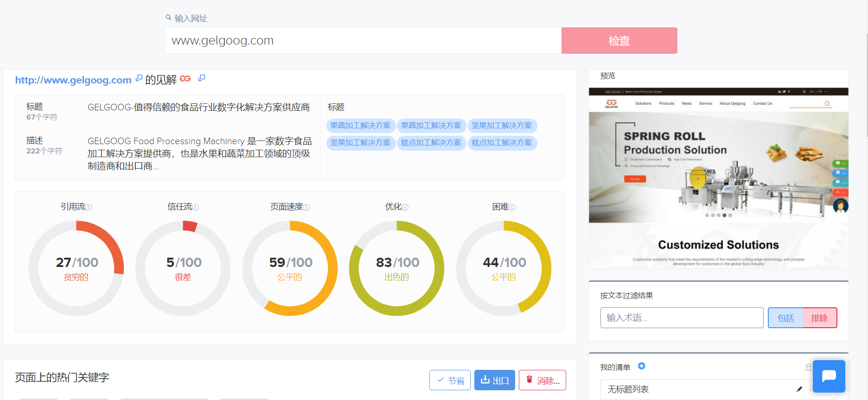The width and height of the screenshot is (868, 400).
Task: Click the GELGOOG-值得信赖的食品行业 title text
Action: (198, 108)
